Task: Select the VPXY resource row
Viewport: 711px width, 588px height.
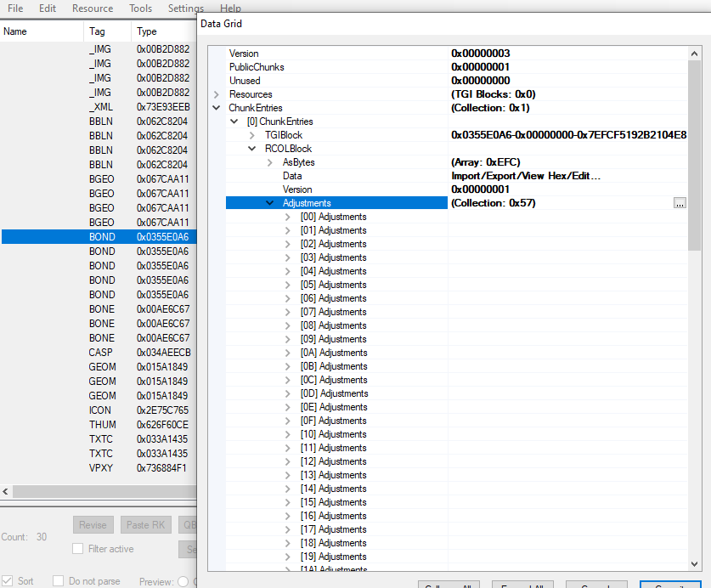Action: coord(99,468)
